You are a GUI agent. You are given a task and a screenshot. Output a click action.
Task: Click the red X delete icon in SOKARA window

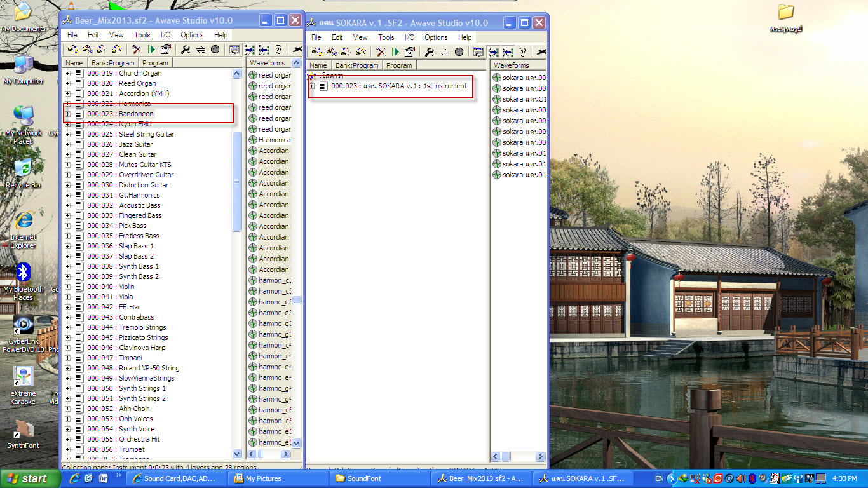point(381,51)
